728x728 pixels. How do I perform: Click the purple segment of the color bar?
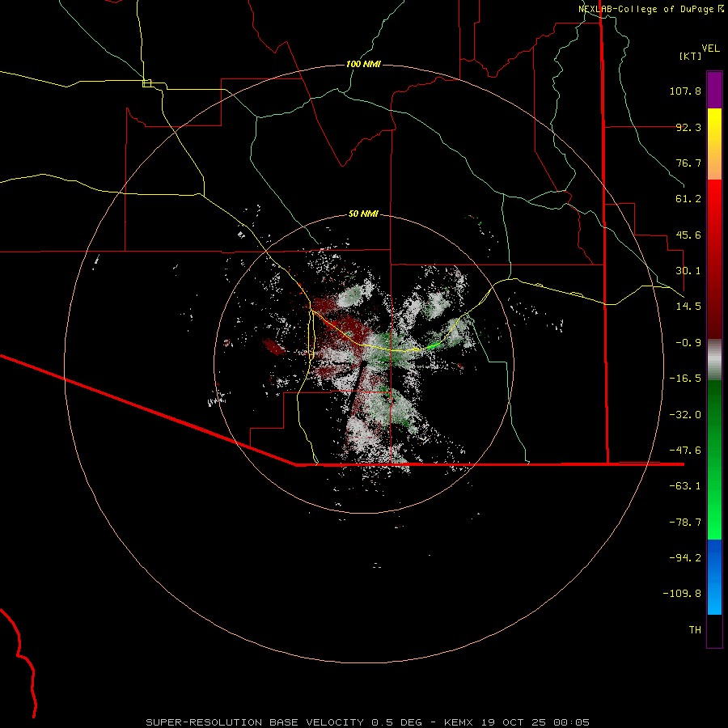click(714, 90)
